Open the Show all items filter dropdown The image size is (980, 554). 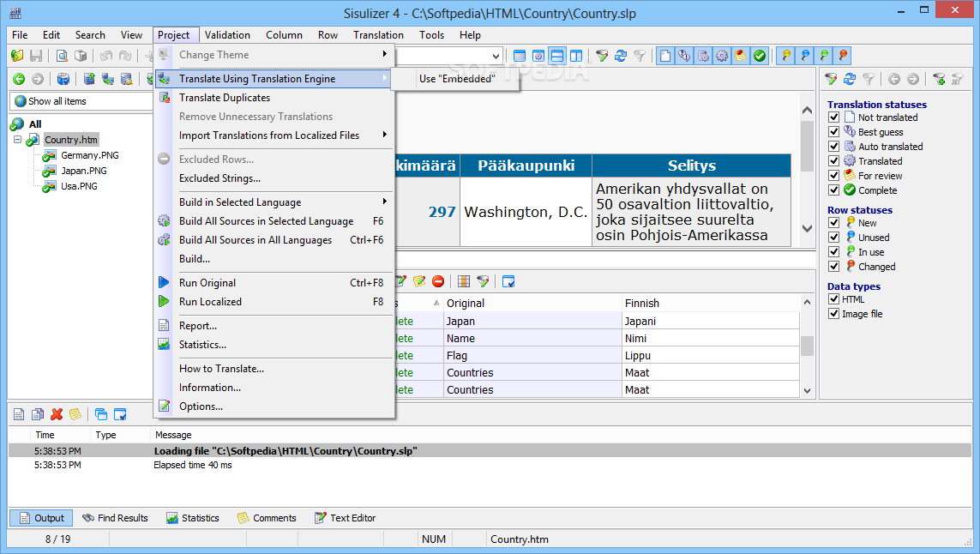(x=81, y=101)
